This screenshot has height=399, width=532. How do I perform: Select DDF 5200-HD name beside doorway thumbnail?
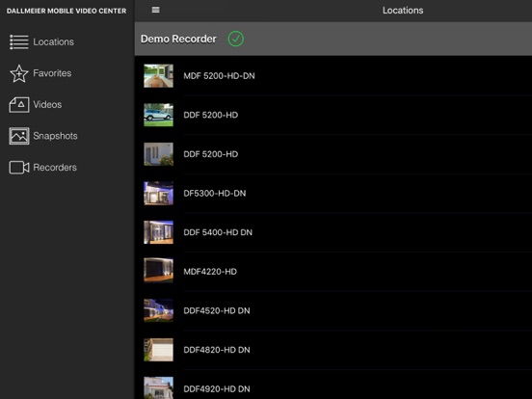click(211, 154)
